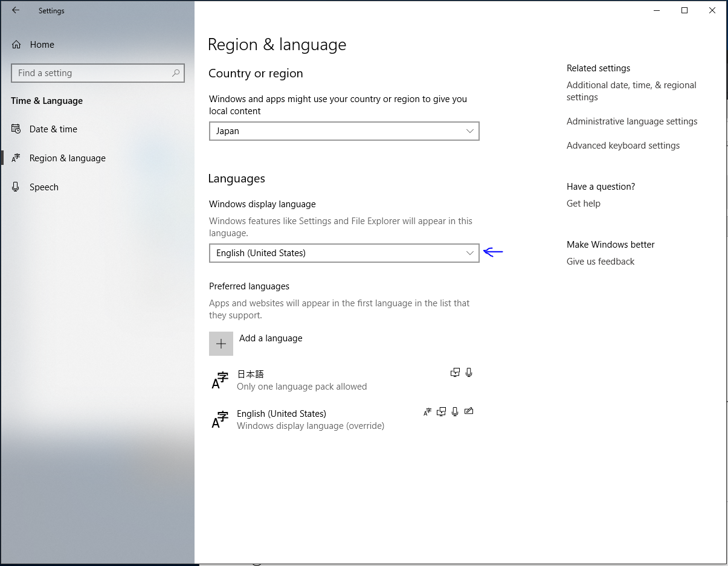The width and height of the screenshot is (728, 566).
Task: Click the plus Add a language button
Action: (221, 344)
